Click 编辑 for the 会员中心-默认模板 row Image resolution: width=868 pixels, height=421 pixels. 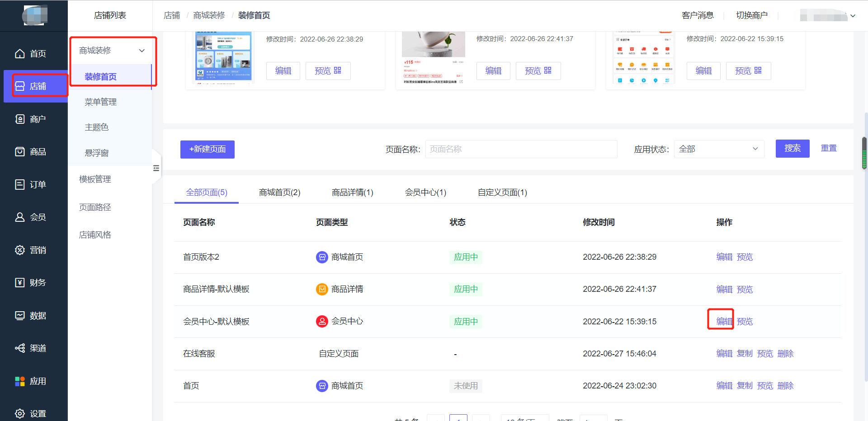tap(724, 321)
